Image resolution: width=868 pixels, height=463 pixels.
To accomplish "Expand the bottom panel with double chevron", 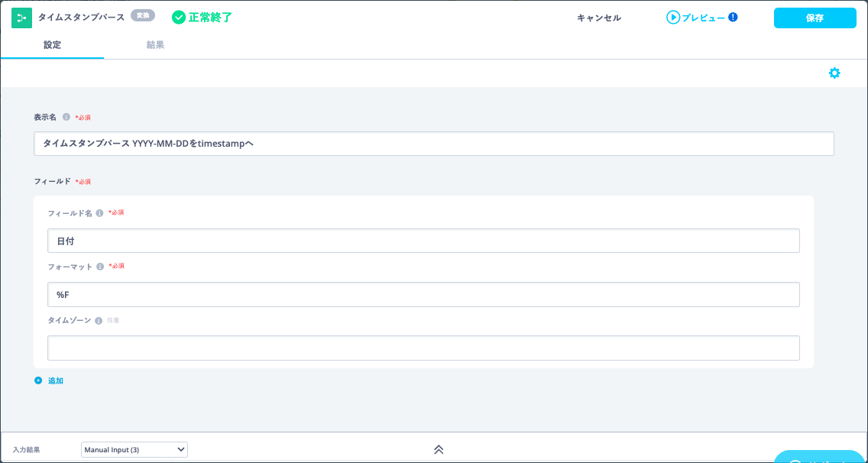I will pyautogui.click(x=439, y=449).
